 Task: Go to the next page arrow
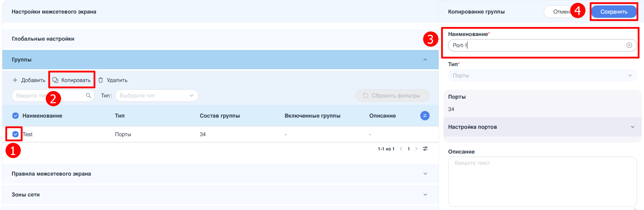[x=416, y=149]
